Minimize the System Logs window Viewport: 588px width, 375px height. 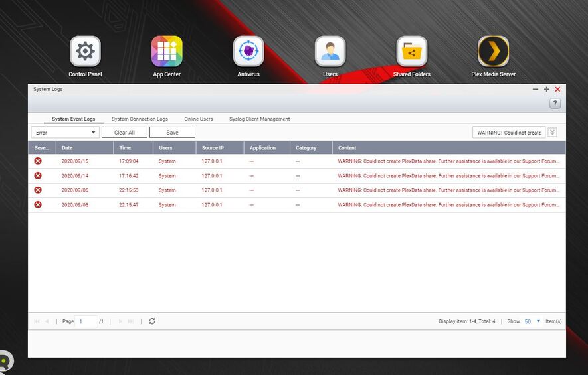(536, 89)
